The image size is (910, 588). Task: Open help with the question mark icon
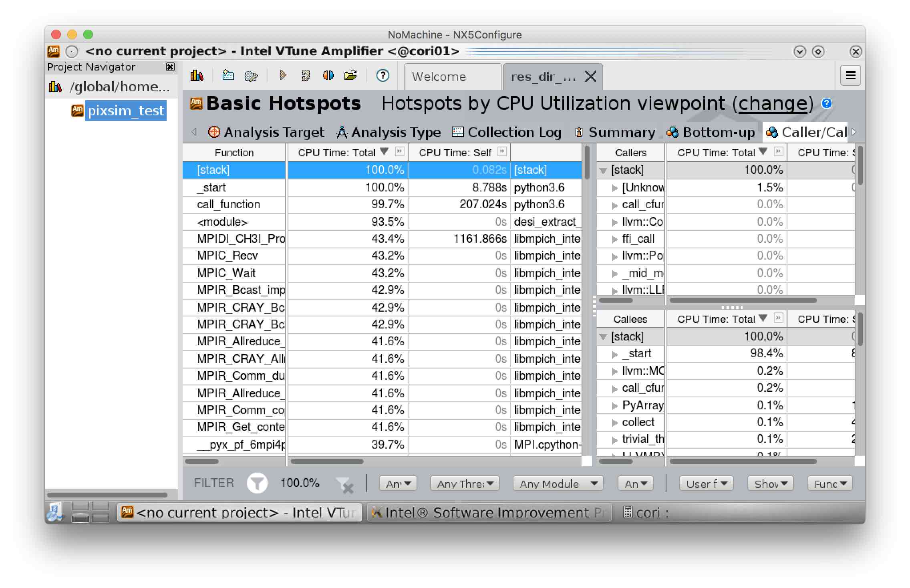point(383,75)
